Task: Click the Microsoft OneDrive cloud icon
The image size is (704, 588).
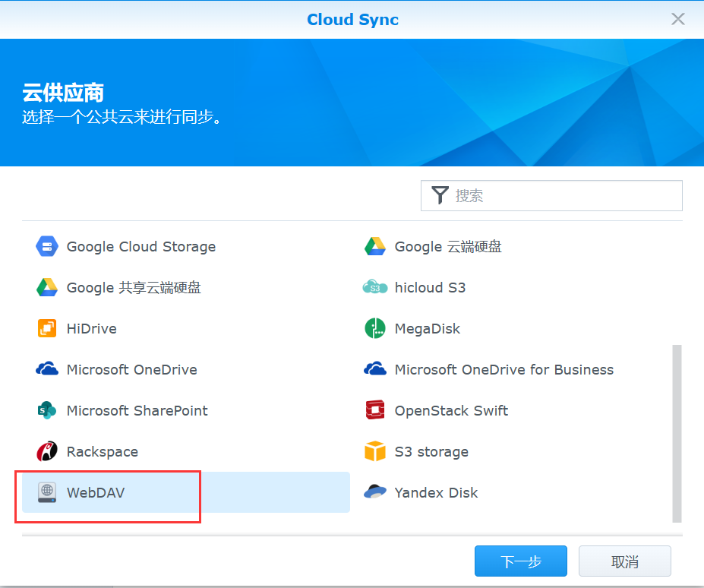Action: click(x=47, y=369)
